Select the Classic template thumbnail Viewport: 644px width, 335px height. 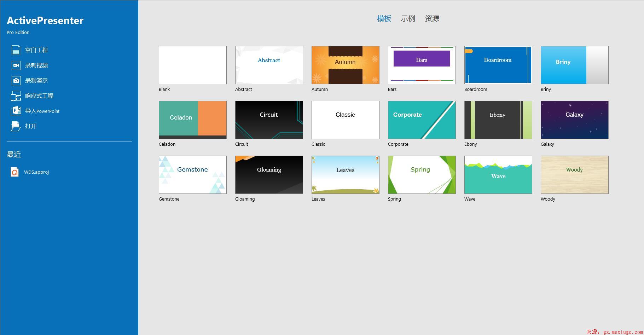pos(346,120)
